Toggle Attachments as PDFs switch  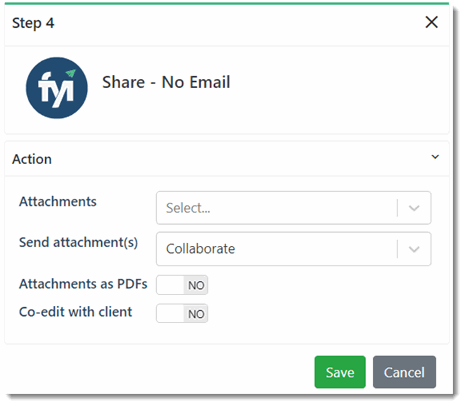(x=182, y=285)
